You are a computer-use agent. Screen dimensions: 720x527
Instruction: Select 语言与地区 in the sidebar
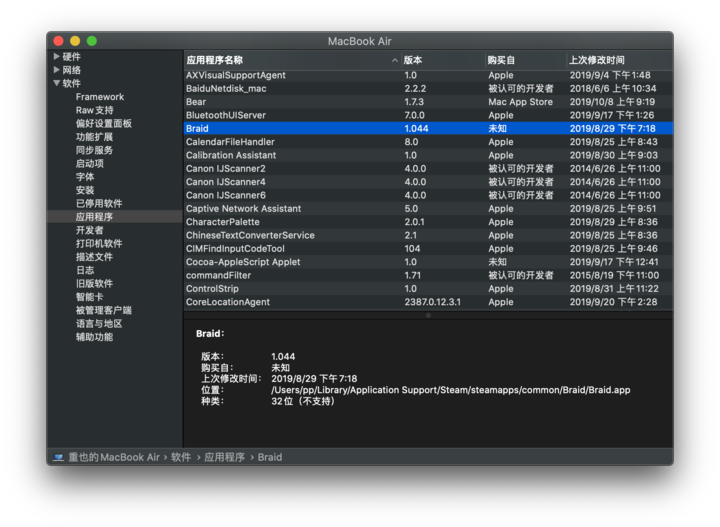[99, 323]
